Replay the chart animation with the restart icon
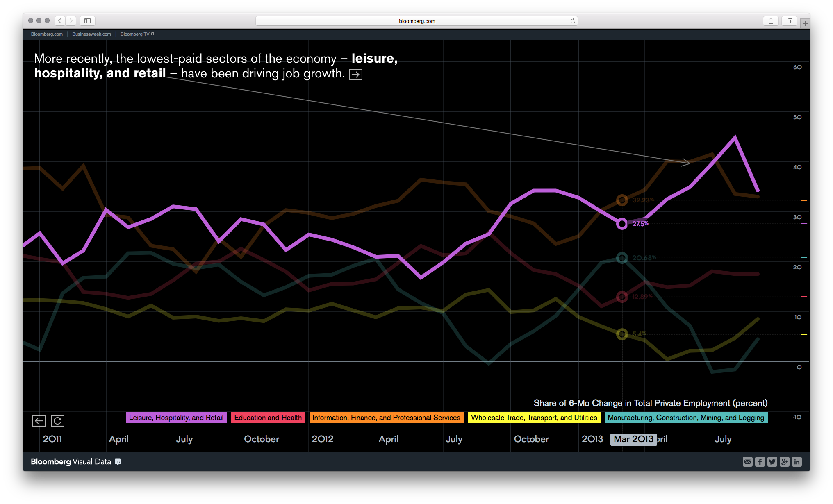 point(57,420)
